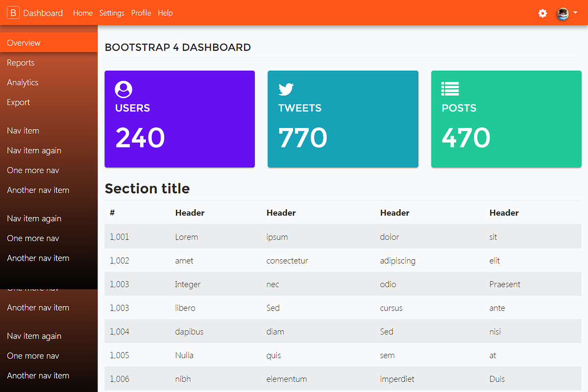Image resolution: width=588 pixels, height=392 pixels.
Task: Click 'Nav item again' directly under 'Nav item'
Action: (x=34, y=150)
